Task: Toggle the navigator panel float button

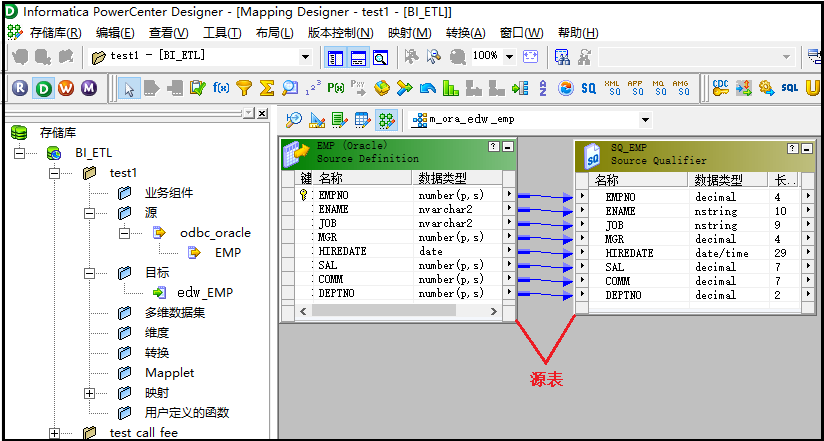Action: coord(249,113)
